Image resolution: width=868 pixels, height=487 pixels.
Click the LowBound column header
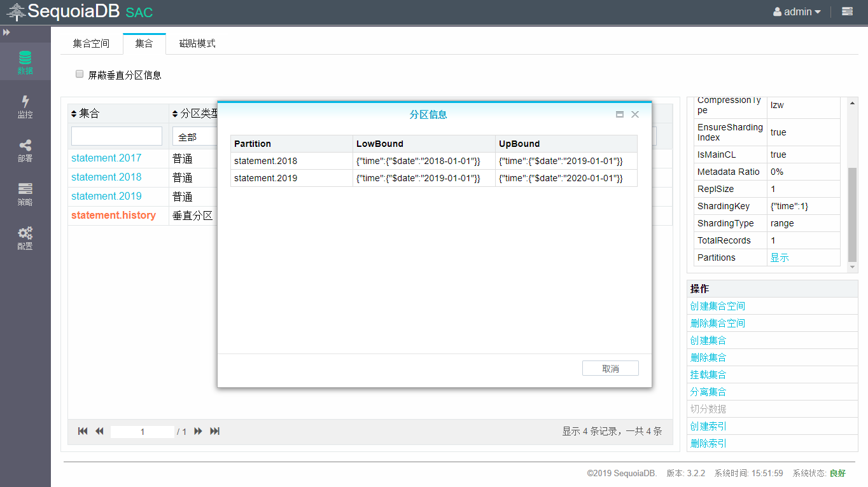coord(424,144)
